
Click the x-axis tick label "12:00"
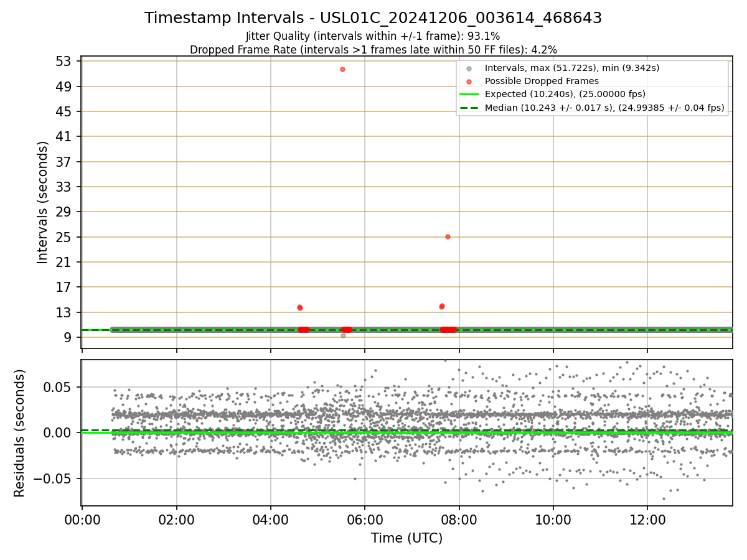(x=647, y=520)
